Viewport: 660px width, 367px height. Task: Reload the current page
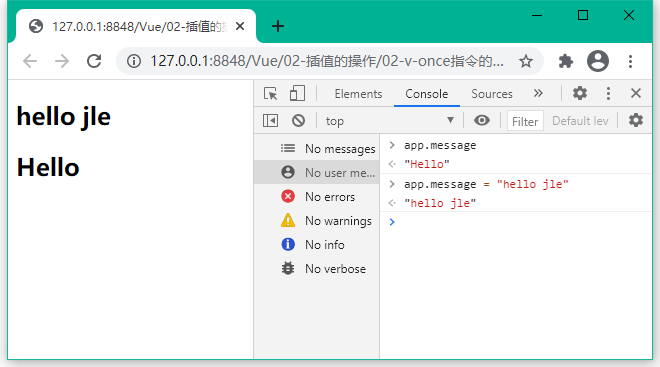(x=94, y=61)
